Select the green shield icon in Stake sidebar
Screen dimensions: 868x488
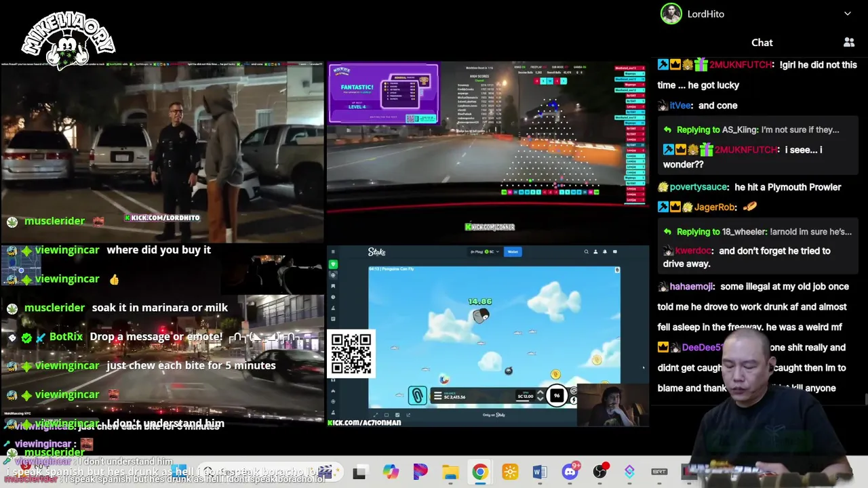(x=333, y=264)
